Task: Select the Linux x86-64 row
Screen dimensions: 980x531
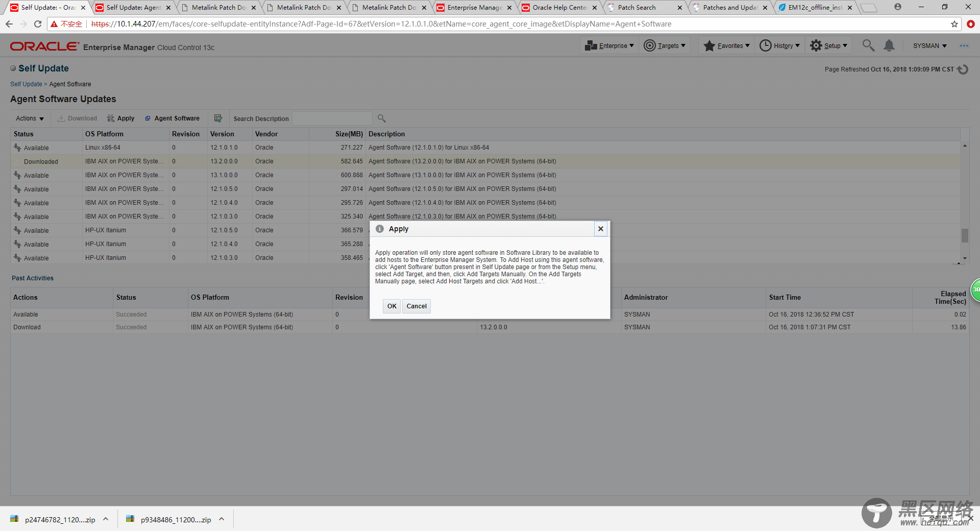Action: pyautogui.click(x=485, y=148)
